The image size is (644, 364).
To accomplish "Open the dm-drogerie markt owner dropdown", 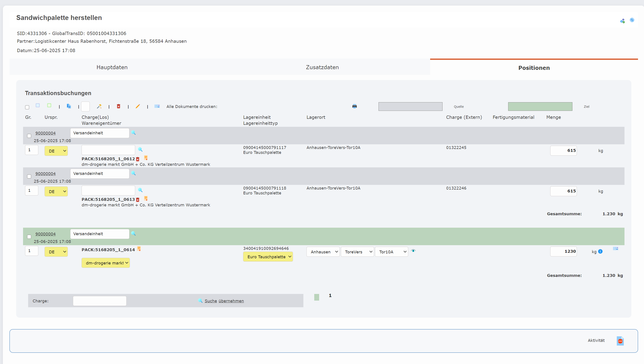I will coord(105,263).
